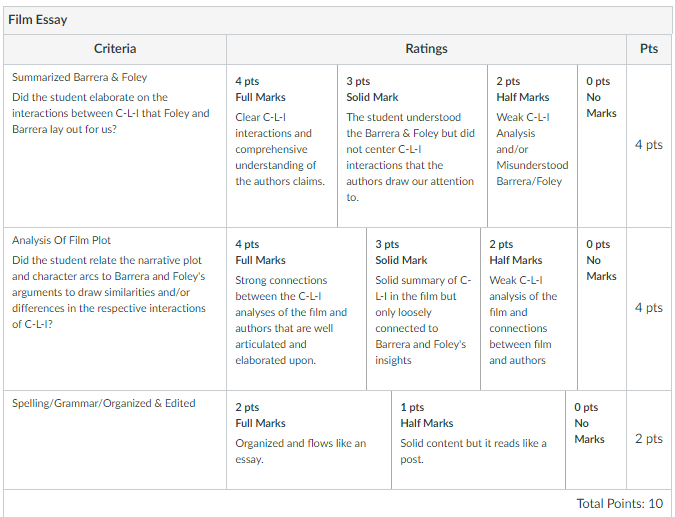Click the Total Points: 10 label

pyautogui.click(x=619, y=504)
